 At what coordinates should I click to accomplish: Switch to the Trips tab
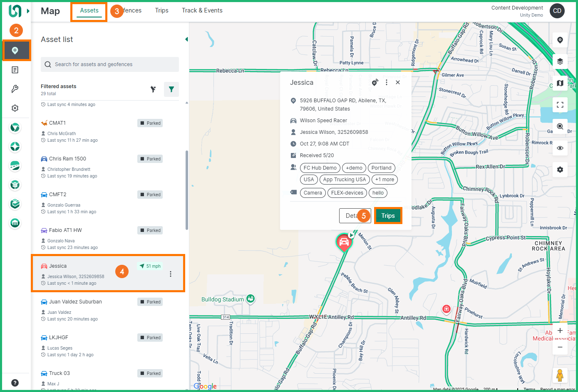tap(161, 10)
